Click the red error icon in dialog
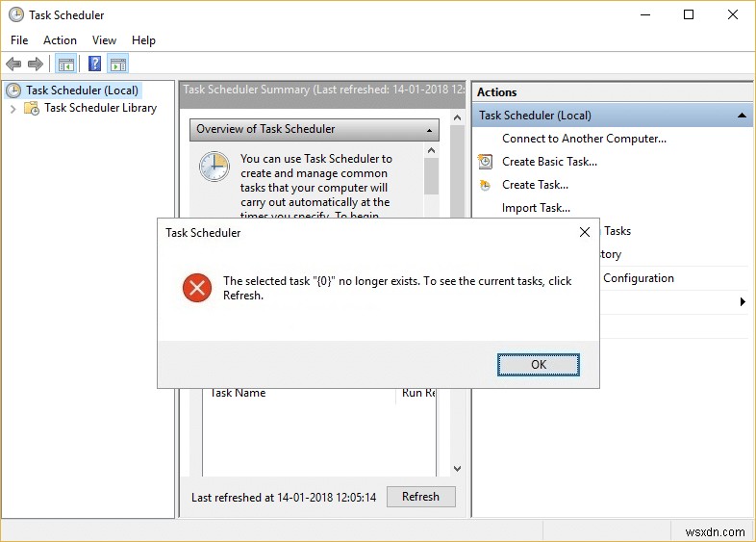Image resolution: width=756 pixels, height=542 pixels. click(197, 288)
